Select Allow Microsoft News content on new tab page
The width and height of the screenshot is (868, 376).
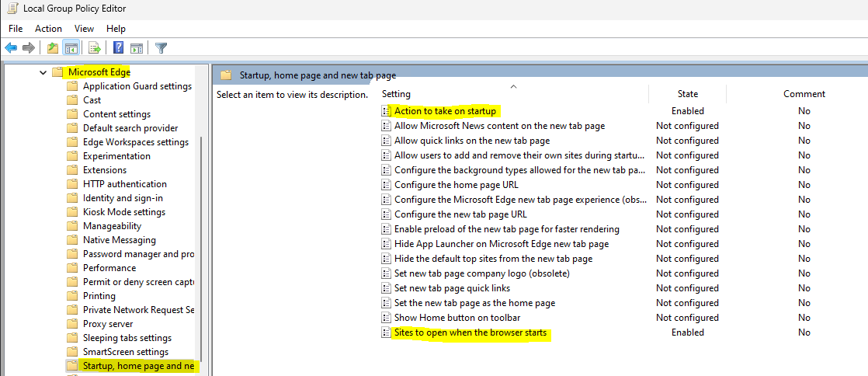pos(499,126)
